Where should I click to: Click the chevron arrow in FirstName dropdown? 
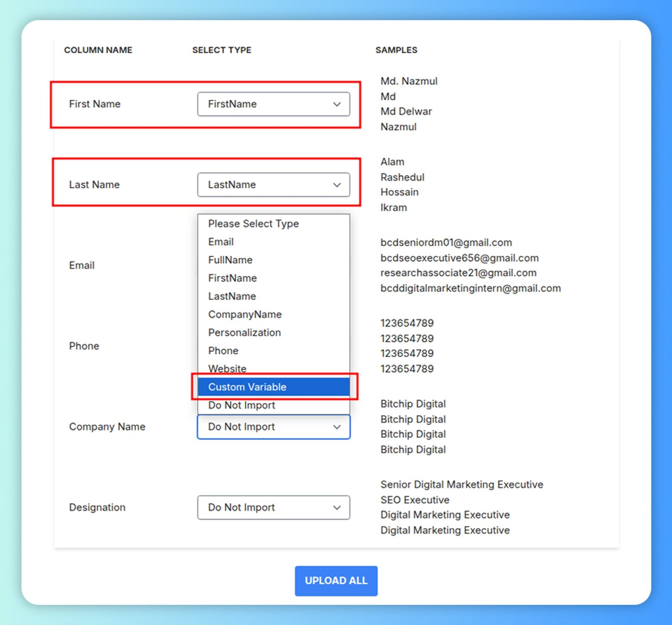337,104
